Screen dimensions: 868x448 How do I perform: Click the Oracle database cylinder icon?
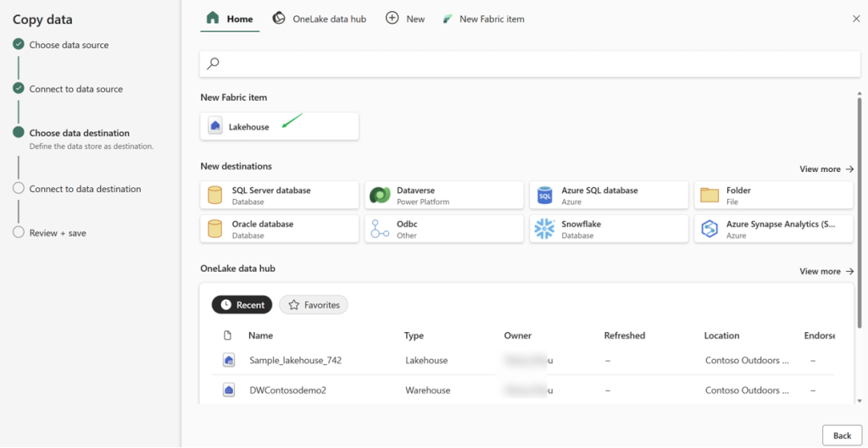click(x=214, y=229)
